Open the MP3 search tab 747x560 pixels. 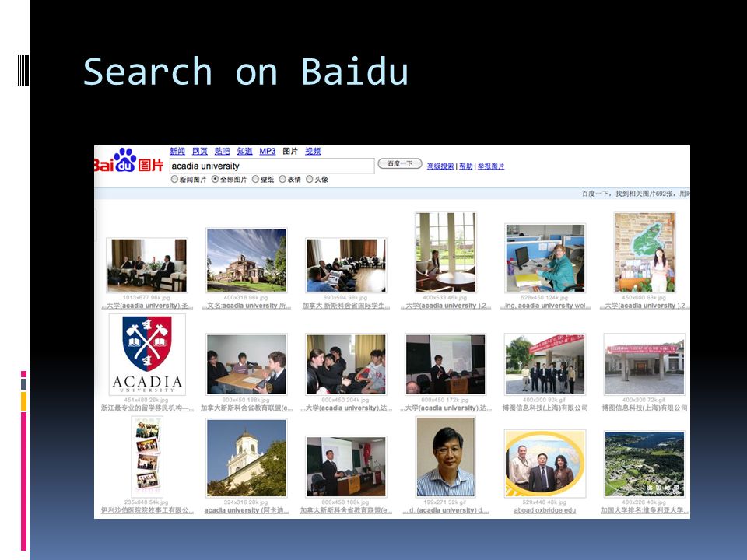267,151
